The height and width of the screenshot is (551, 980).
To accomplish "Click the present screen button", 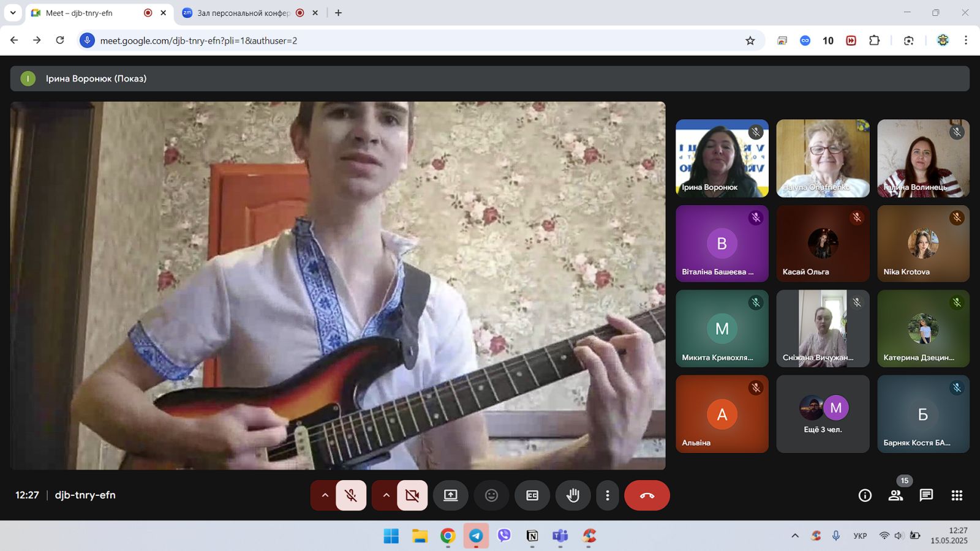I will click(451, 495).
